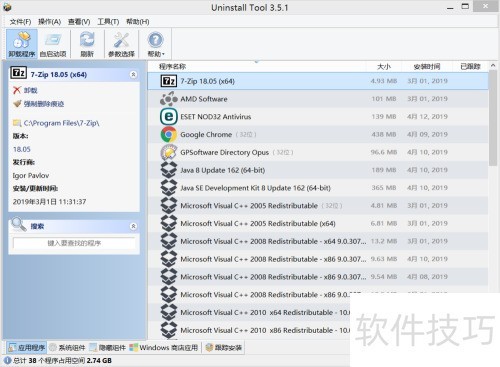The width and height of the screenshot is (500, 367).
Task: Collapse the 搜索 search panel chevron
Action: (133, 226)
